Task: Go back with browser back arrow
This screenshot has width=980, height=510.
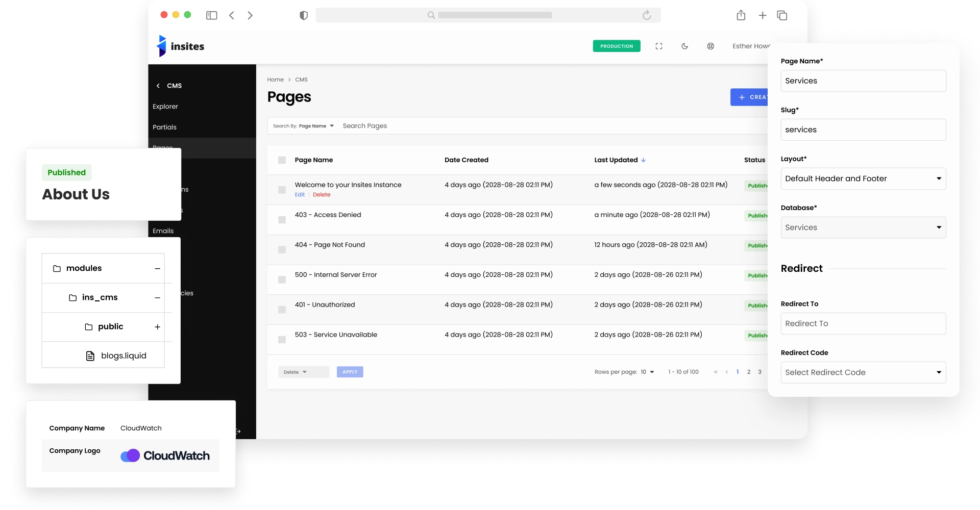Action: (x=232, y=15)
